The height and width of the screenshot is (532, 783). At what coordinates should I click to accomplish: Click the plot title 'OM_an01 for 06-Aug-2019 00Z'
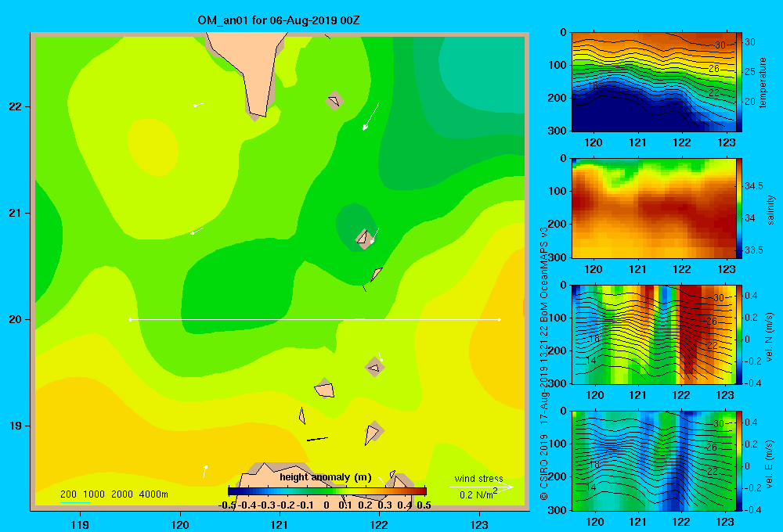pos(279,20)
